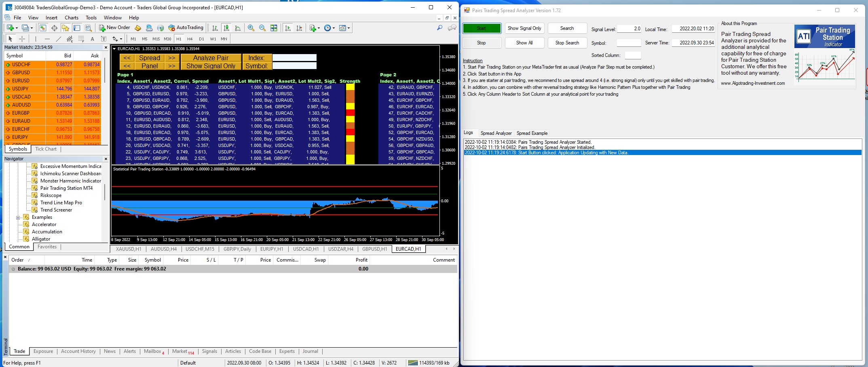Screen dimensions: 868x367
Task: Open the Charts menu
Action: pos(72,18)
